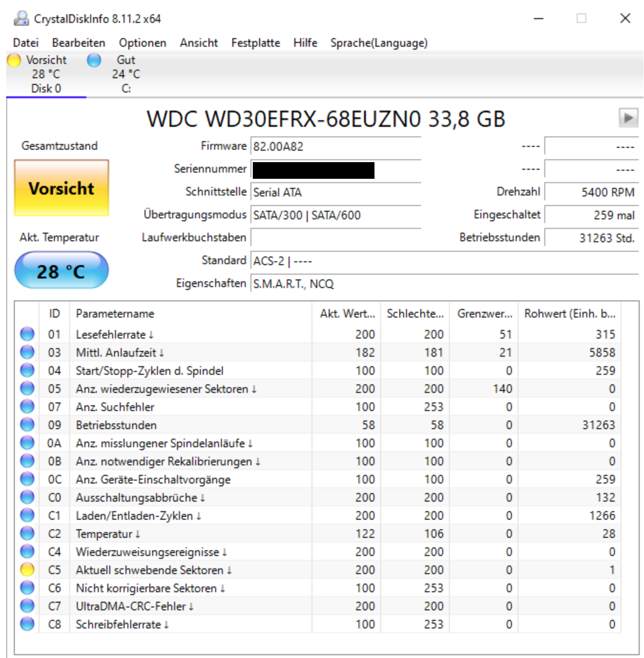Open the Bearbeiten menu
The width and height of the screenshot is (644, 658).
click(x=79, y=43)
